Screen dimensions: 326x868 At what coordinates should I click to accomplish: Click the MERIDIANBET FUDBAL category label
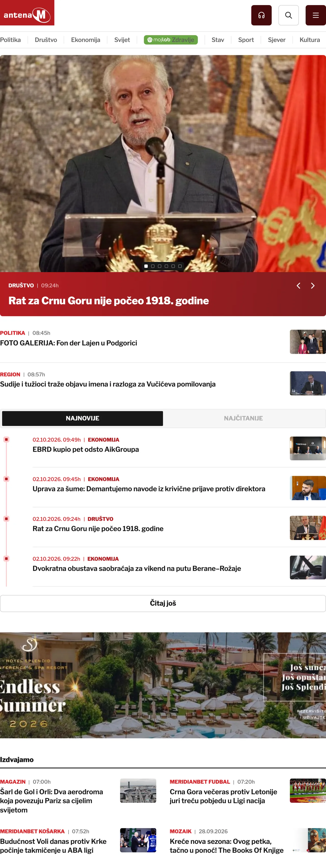(200, 782)
